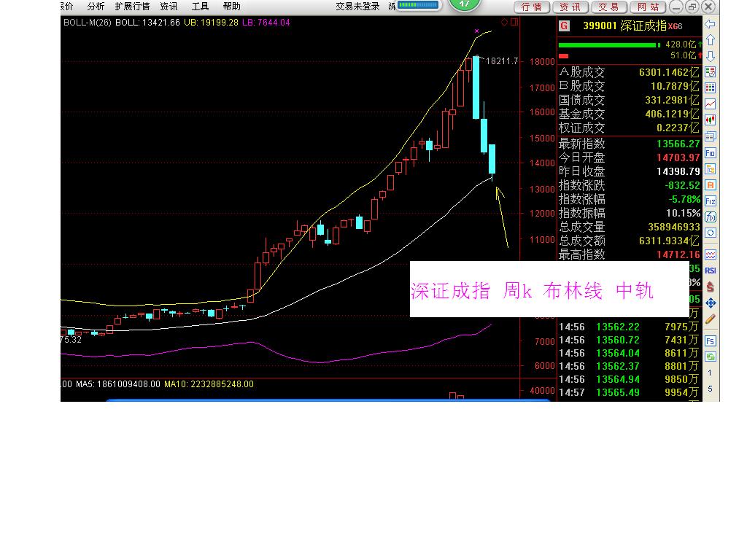Click the blue four-way move arrows icon
747x560 pixels.
pos(711,303)
